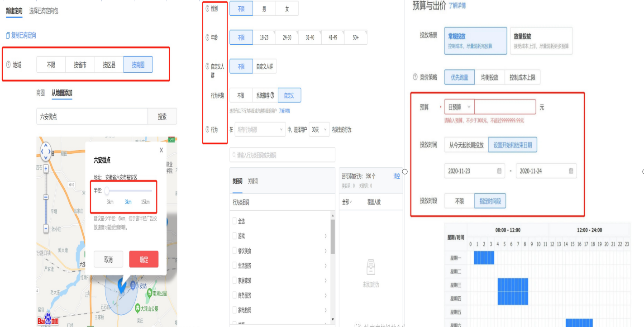This screenshot has width=644, height=327.
Task: Click the zoom-in plus on the Baidu map
Action: click(x=45, y=169)
